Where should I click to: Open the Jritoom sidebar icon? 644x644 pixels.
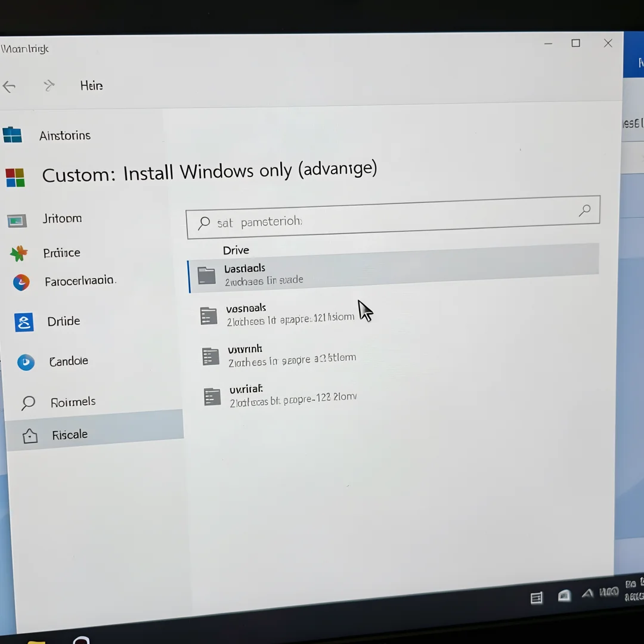coord(17,221)
